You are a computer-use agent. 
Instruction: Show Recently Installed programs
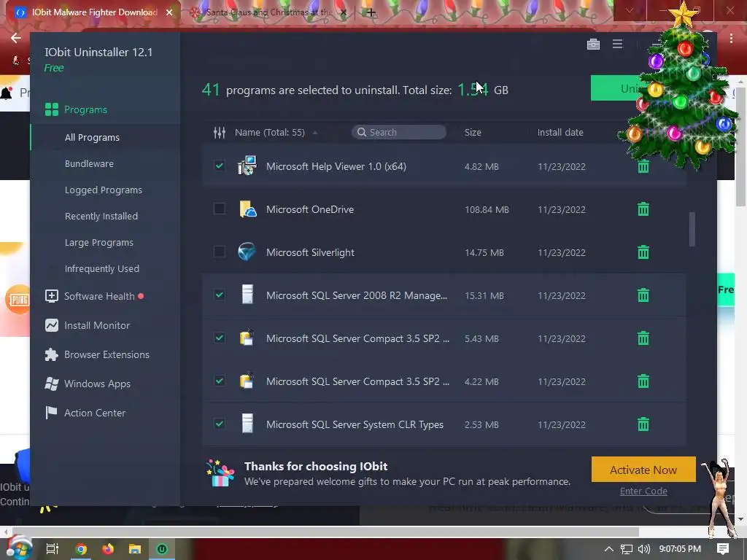click(101, 216)
